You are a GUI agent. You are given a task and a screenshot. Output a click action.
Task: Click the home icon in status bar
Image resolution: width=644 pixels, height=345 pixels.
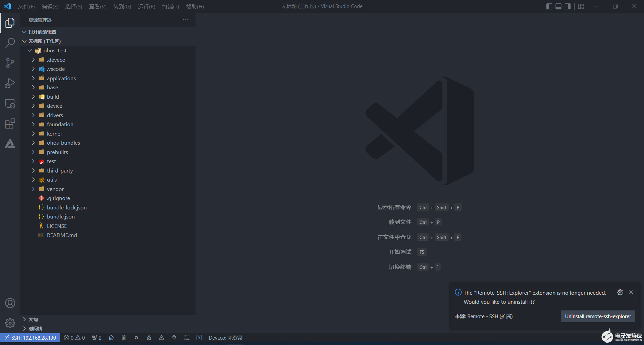click(111, 338)
